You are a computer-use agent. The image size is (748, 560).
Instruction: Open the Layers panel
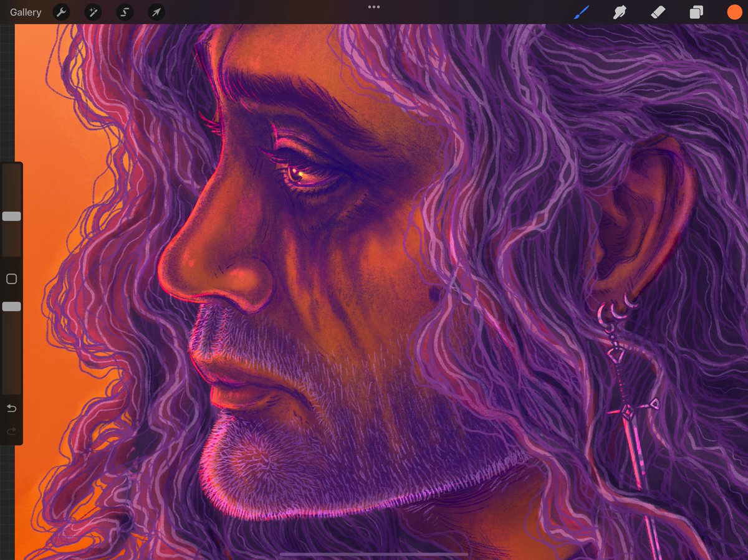pos(696,12)
